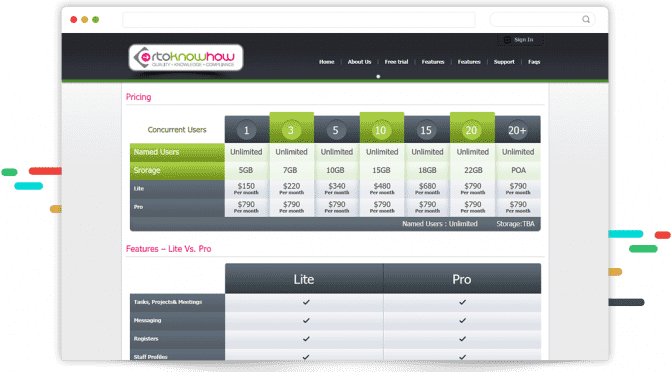Click the Pro column header

pyautogui.click(x=462, y=279)
